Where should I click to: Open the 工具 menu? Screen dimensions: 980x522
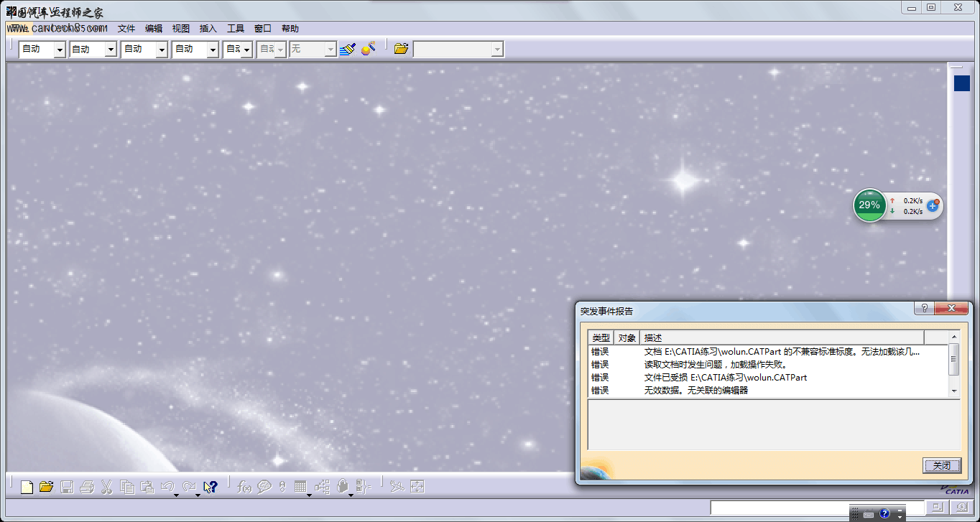point(236,29)
